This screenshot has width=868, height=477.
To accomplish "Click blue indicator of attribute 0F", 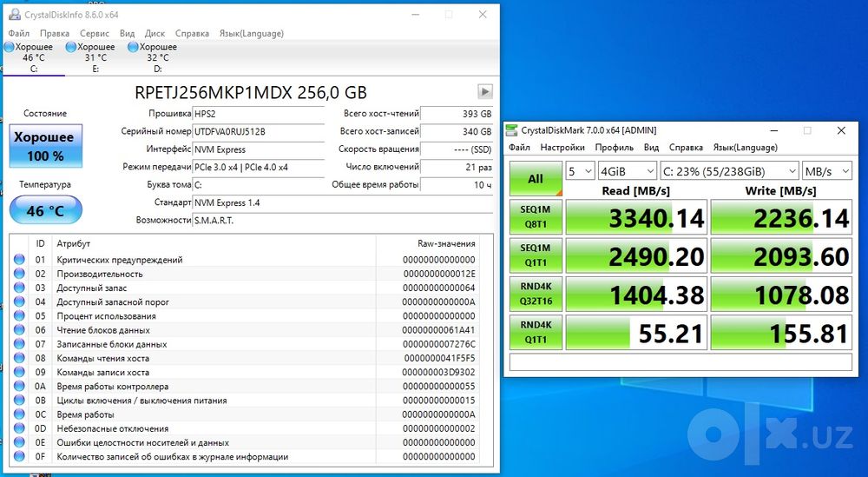I will pyautogui.click(x=19, y=456).
